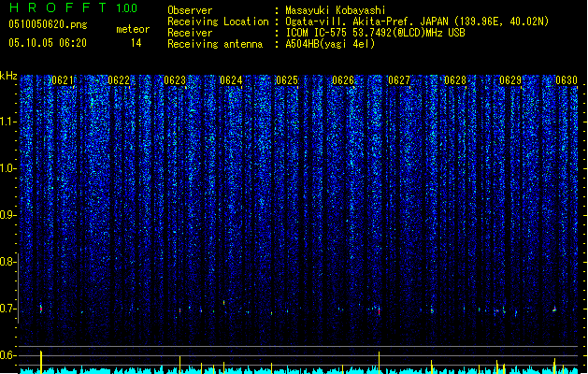588x374 pixels.
Task: Click the 0621 time marker
Action: (x=63, y=80)
